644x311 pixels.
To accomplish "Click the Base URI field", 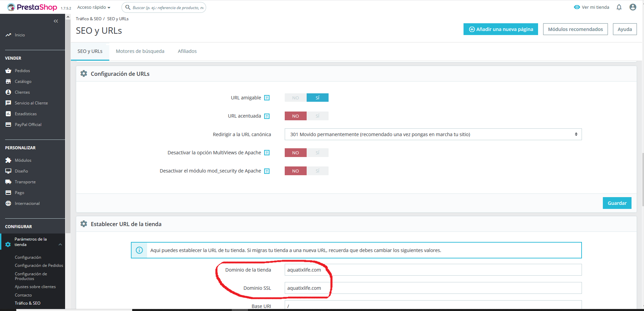I will pyautogui.click(x=433, y=305).
